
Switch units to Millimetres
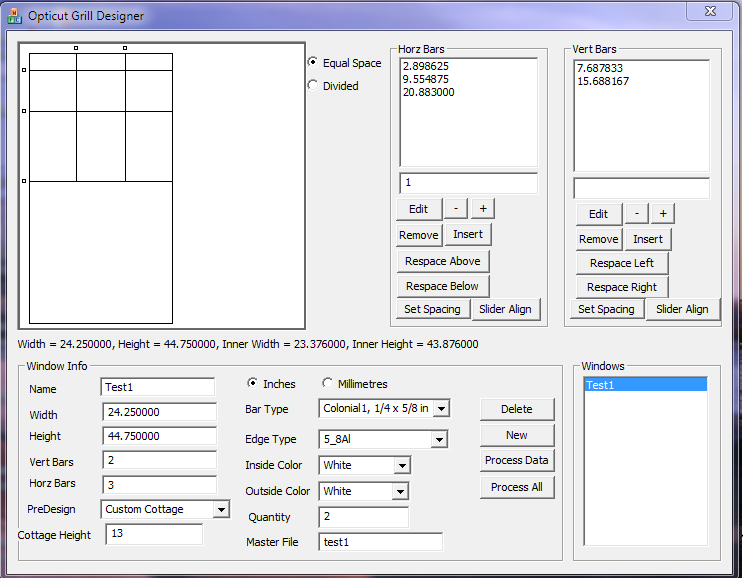pyautogui.click(x=327, y=384)
